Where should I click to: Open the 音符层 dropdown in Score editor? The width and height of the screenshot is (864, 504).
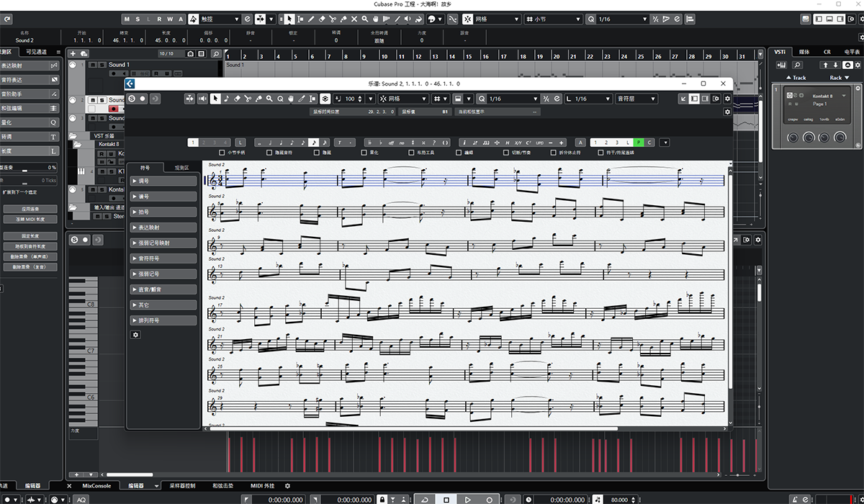tap(636, 99)
